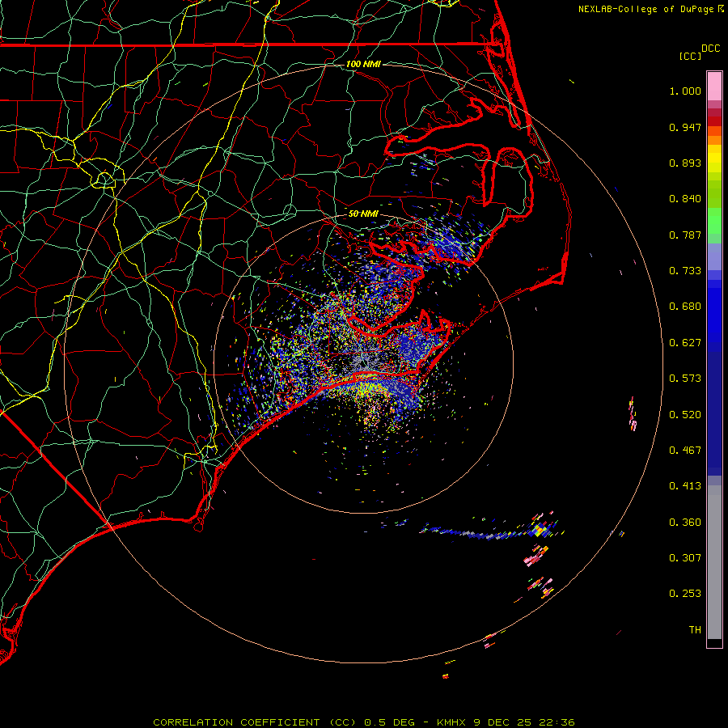Click the 0.840 color scale value

click(685, 199)
